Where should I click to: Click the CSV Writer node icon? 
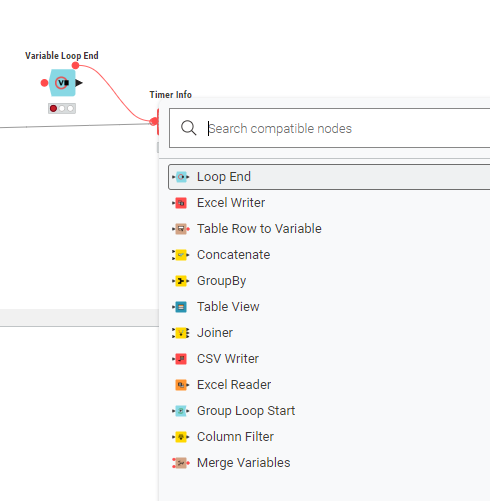[x=181, y=359]
